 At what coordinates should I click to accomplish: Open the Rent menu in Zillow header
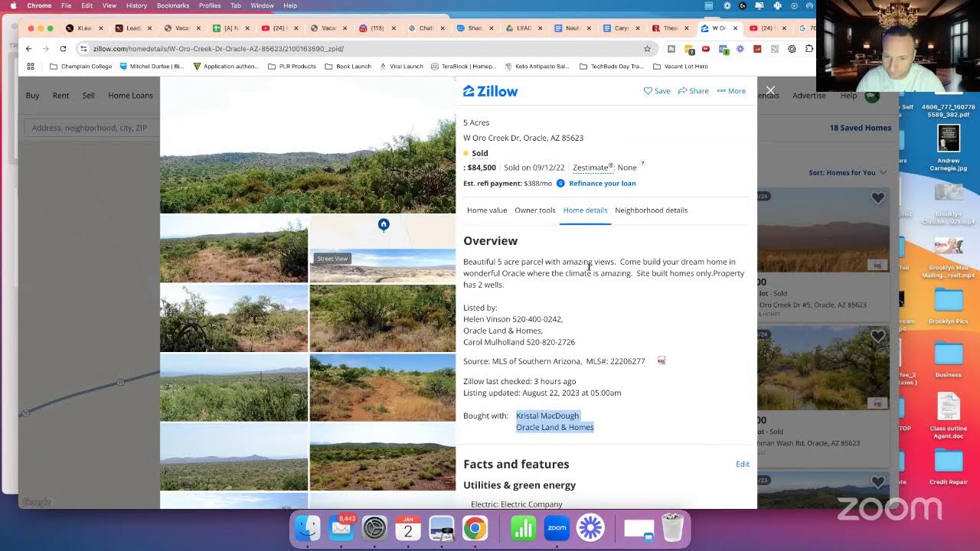[60, 96]
